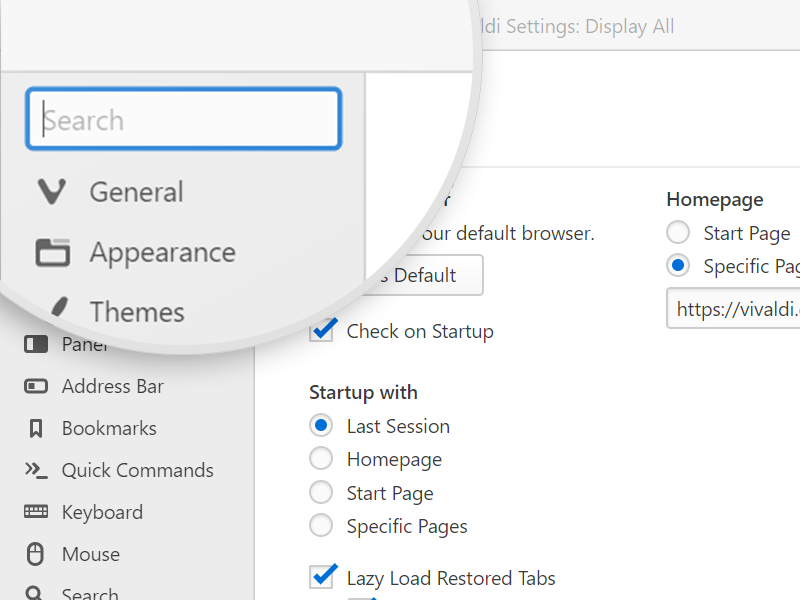Choose the Homepage radio under Startup with

321,459
